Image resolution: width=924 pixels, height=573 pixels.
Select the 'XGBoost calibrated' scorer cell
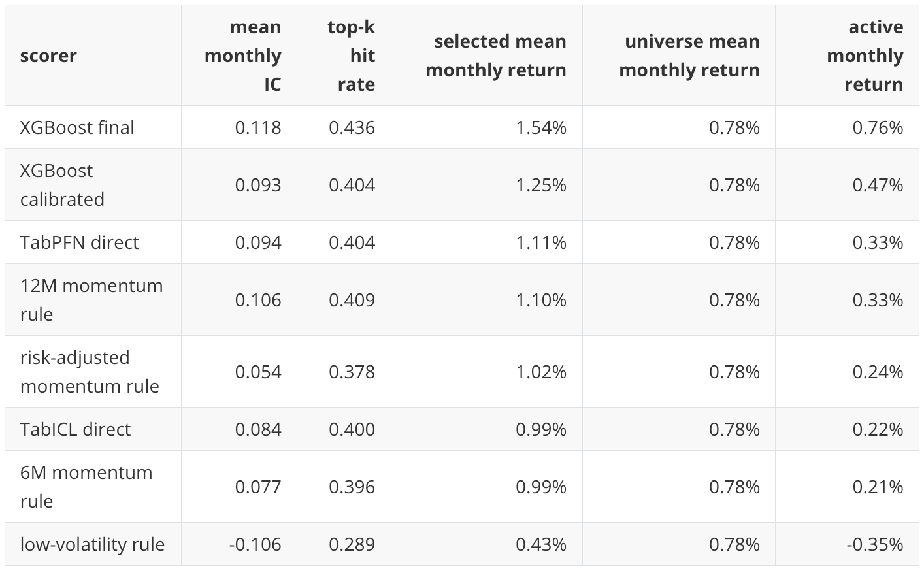coord(62,185)
